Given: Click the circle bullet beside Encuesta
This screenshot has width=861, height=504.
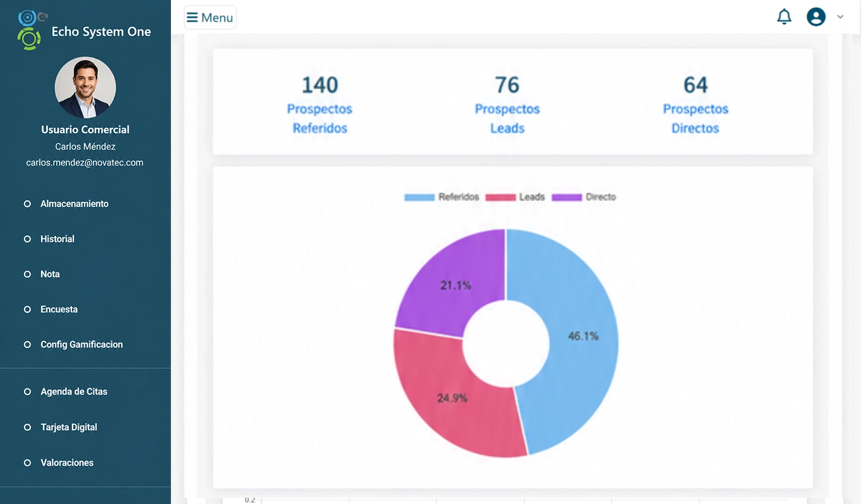Looking at the screenshot, I should click(x=27, y=309).
